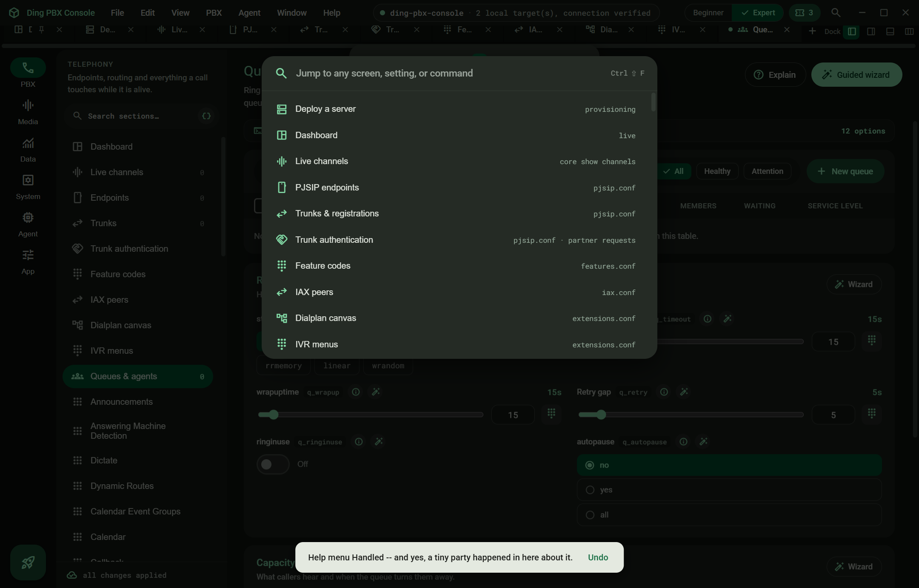Select the autopause all radio option

[729, 515]
